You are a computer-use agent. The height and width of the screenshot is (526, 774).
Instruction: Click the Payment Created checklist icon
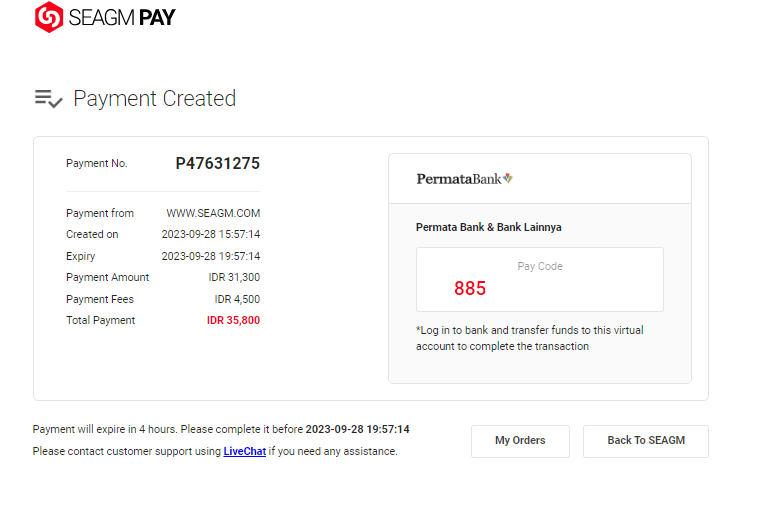[48, 99]
